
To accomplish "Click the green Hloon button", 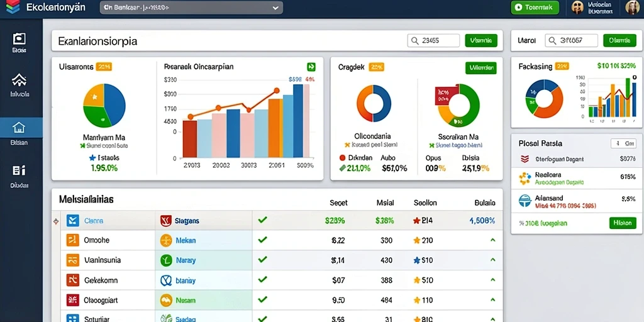I will pyautogui.click(x=623, y=223).
